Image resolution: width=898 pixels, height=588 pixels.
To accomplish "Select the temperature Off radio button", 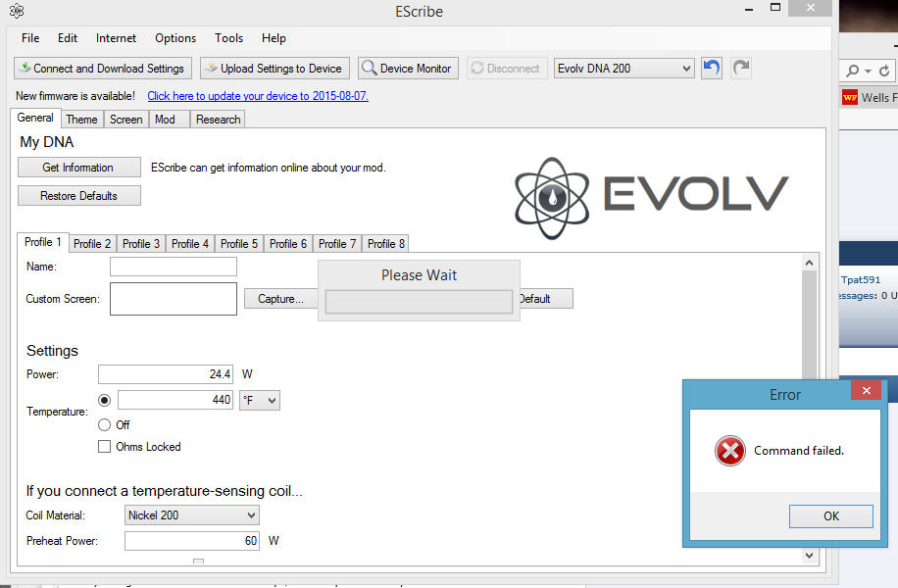I will [105, 425].
